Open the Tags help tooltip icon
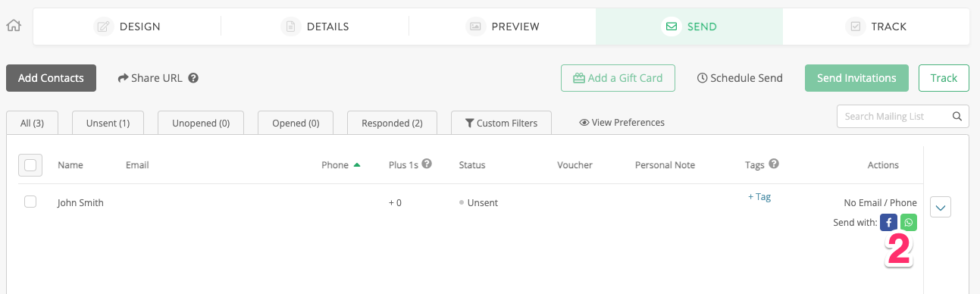This screenshot has height=294, width=980. click(774, 164)
